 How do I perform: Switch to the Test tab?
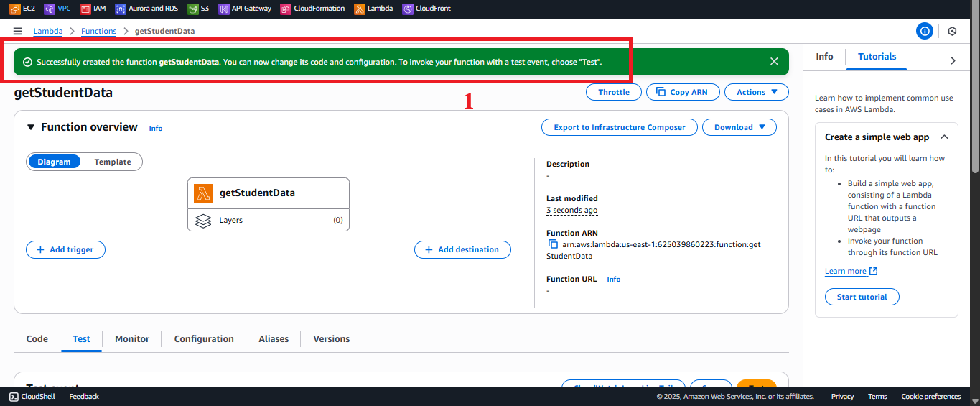click(82, 338)
